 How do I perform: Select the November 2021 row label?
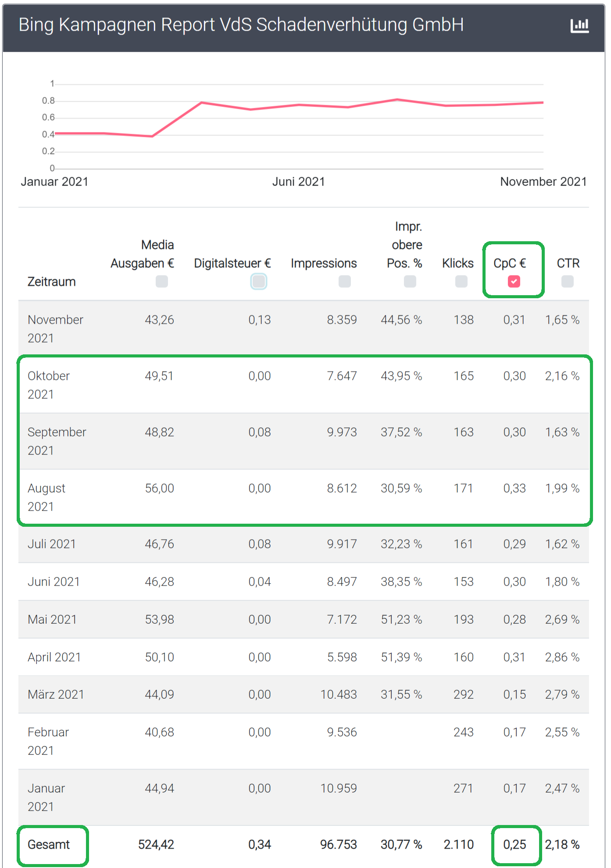click(55, 329)
